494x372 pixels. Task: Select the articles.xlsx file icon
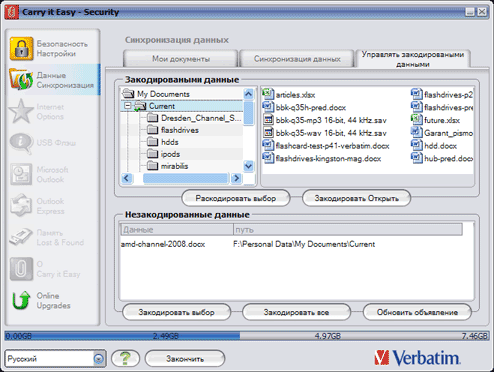coord(268,94)
